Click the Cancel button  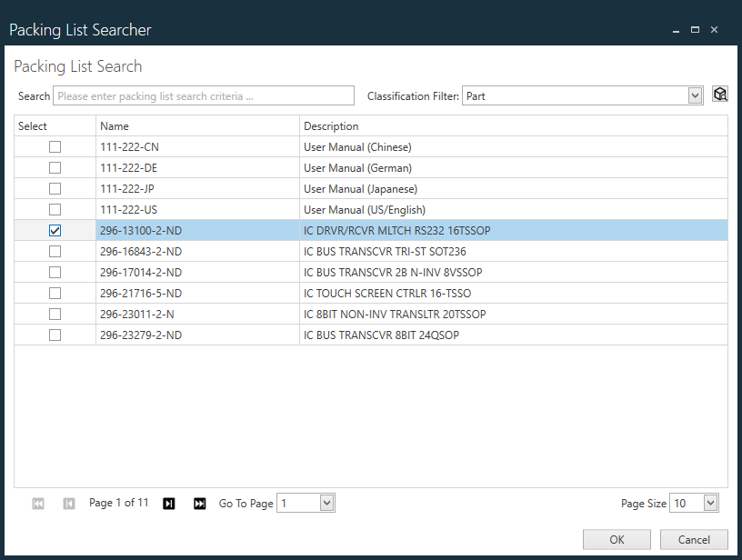click(694, 539)
